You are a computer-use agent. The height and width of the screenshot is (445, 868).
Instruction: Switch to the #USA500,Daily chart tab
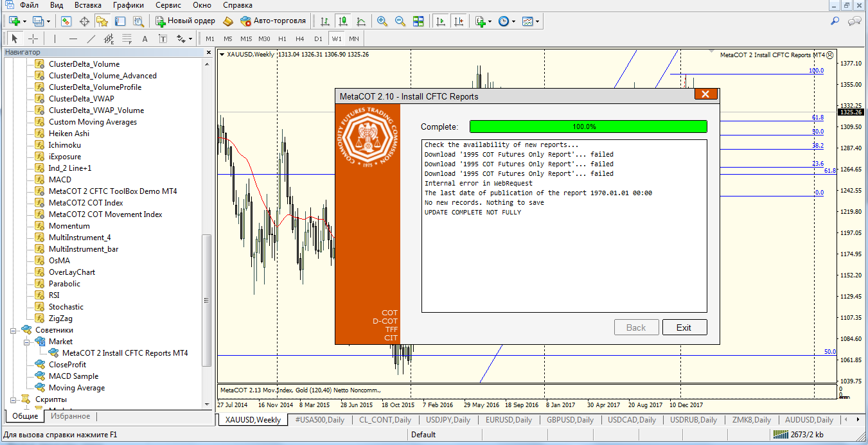click(319, 420)
